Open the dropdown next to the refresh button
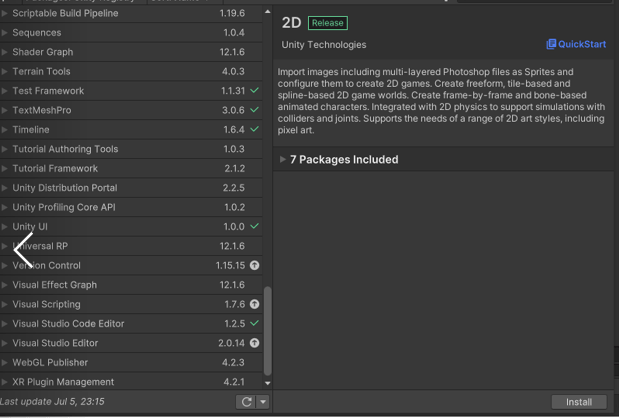The width and height of the screenshot is (619, 418). tap(262, 402)
